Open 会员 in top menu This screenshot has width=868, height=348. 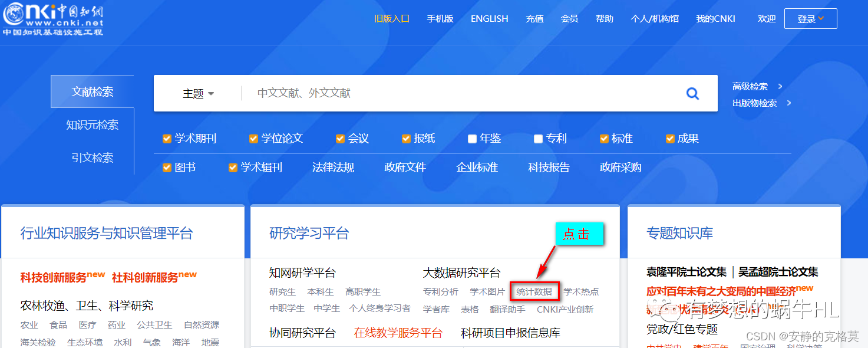click(569, 19)
